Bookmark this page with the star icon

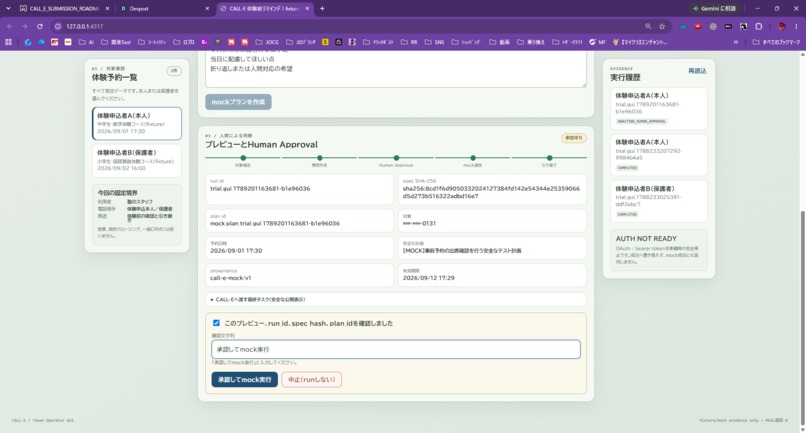(662, 26)
